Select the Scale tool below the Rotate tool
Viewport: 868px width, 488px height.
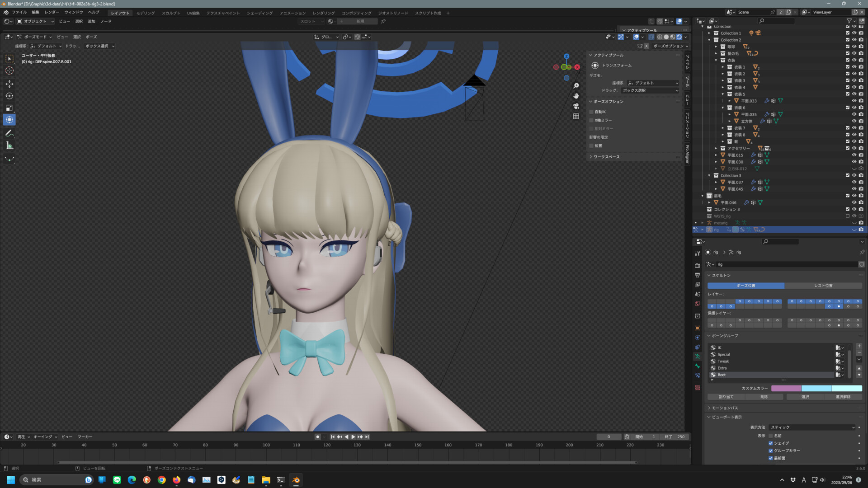9,108
